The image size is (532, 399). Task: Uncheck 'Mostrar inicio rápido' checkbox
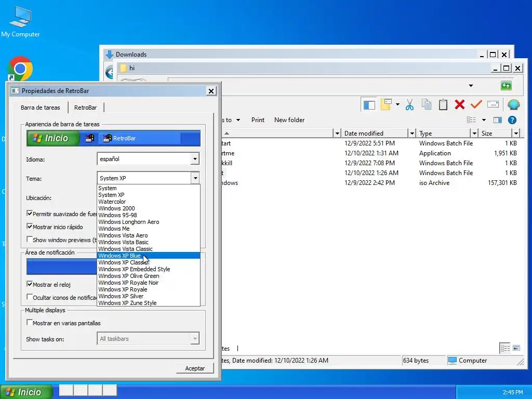pos(30,227)
